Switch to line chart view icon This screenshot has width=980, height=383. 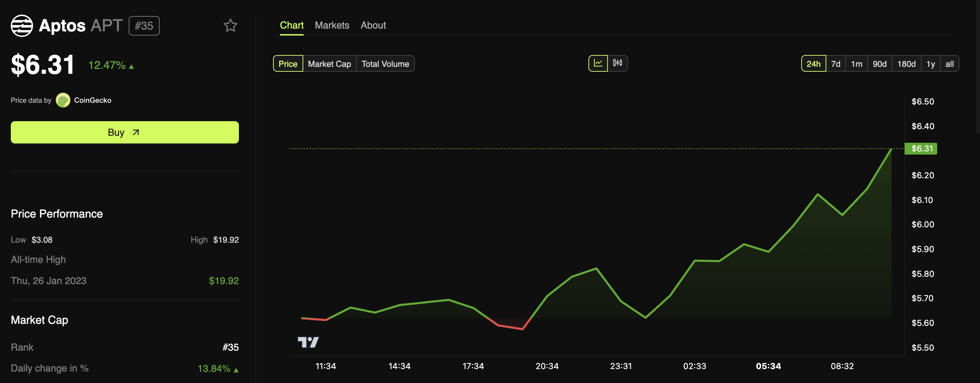coord(598,63)
